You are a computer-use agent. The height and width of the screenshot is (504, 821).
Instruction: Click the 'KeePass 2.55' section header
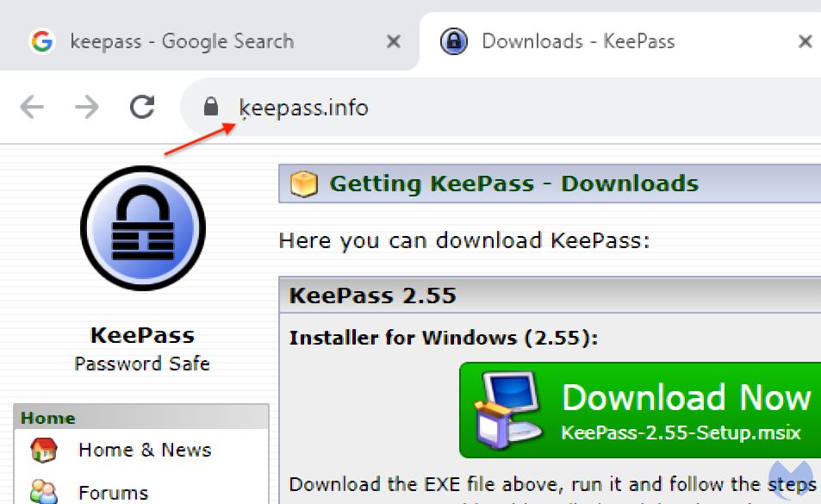[x=372, y=296]
